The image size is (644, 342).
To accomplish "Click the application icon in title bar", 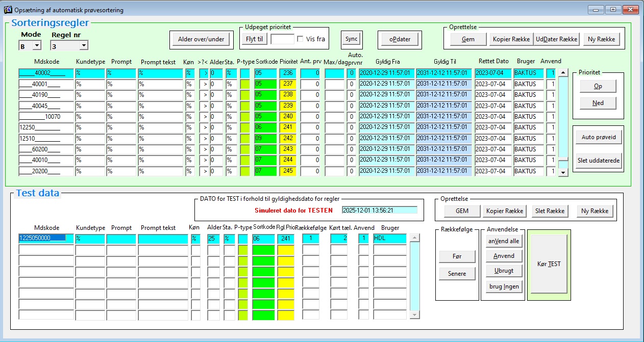I will [8, 10].
